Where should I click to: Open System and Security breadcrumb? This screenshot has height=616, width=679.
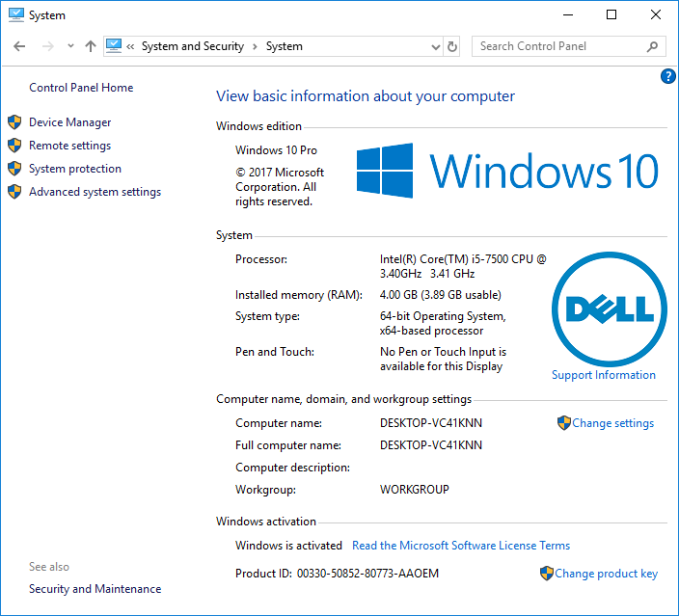(193, 46)
